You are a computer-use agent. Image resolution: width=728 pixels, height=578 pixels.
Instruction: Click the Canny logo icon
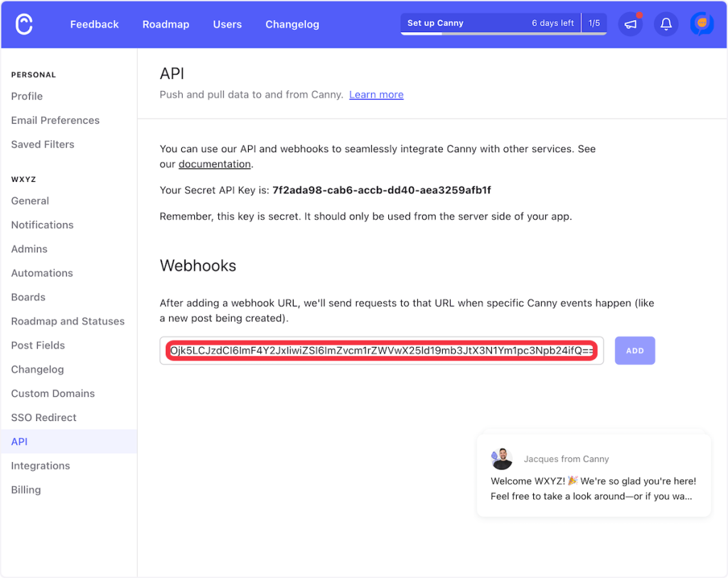coord(24,24)
